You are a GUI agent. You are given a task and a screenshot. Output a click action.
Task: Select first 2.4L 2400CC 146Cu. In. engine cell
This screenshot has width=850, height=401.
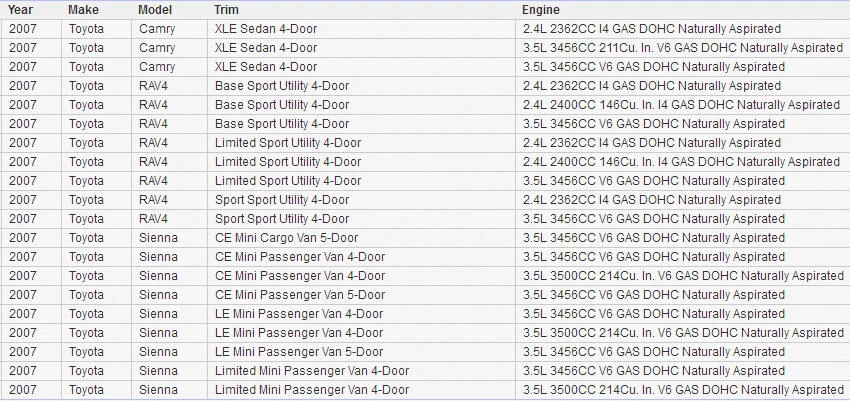(682, 105)
